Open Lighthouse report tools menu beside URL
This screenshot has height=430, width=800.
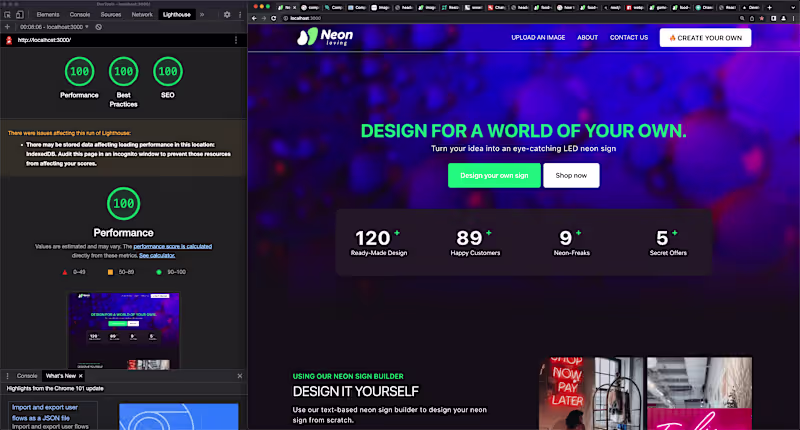point(236,40)
